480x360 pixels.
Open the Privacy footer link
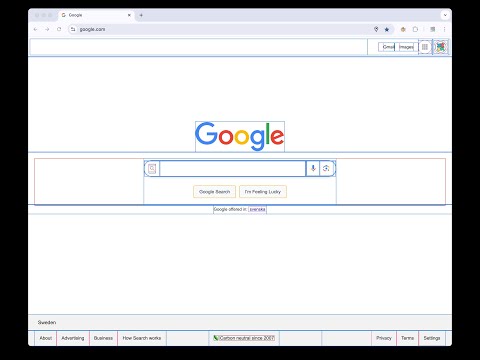(x=384, y=338)
